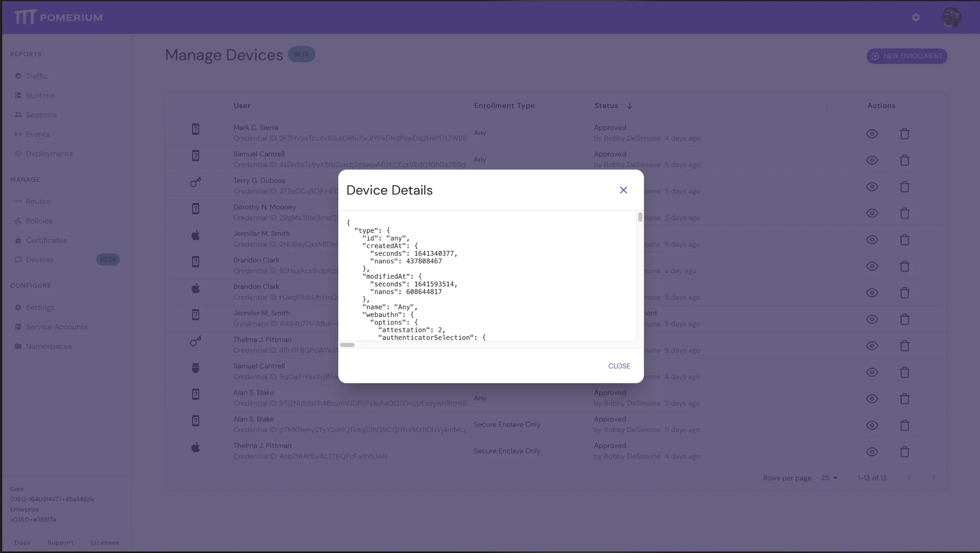The image size is (980, 553).
Task: Go to next page of devices
Action: click(933, 478)
